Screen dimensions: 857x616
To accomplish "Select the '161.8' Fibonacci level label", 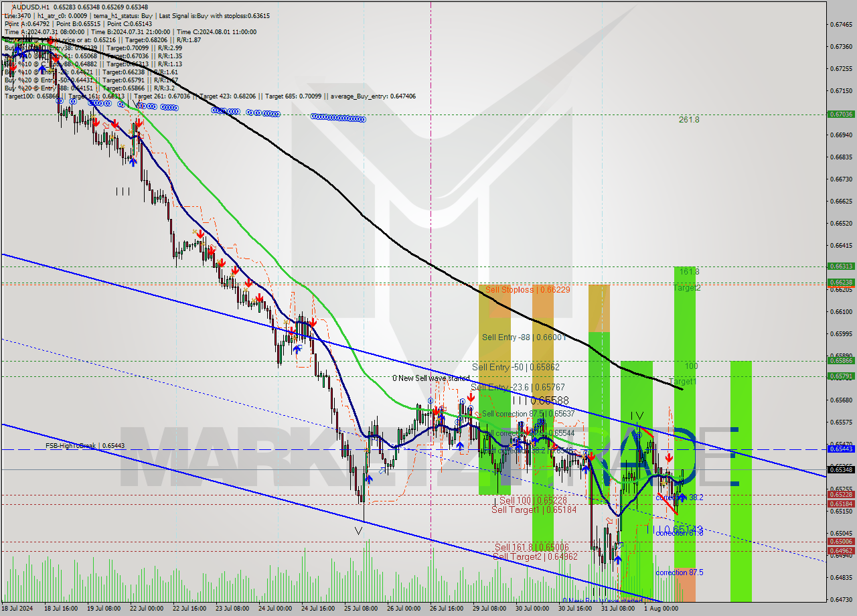I will (689, 272).
